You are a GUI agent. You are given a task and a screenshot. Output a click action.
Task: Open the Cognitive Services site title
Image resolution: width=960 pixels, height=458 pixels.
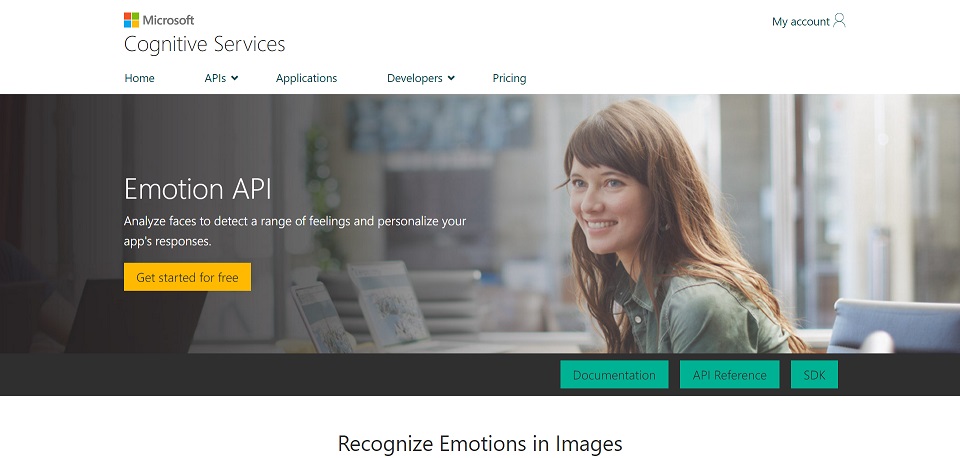tap(204, 45)
